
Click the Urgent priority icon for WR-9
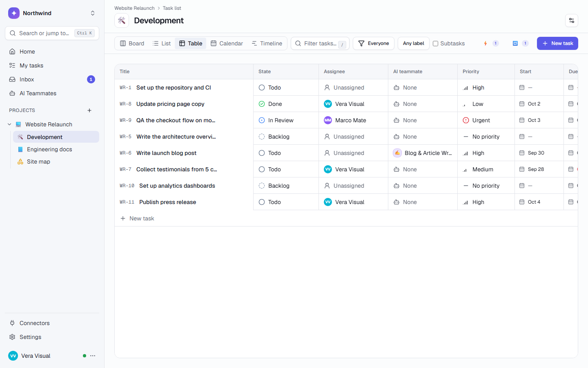pyautogui.click(x=466, y=120)
